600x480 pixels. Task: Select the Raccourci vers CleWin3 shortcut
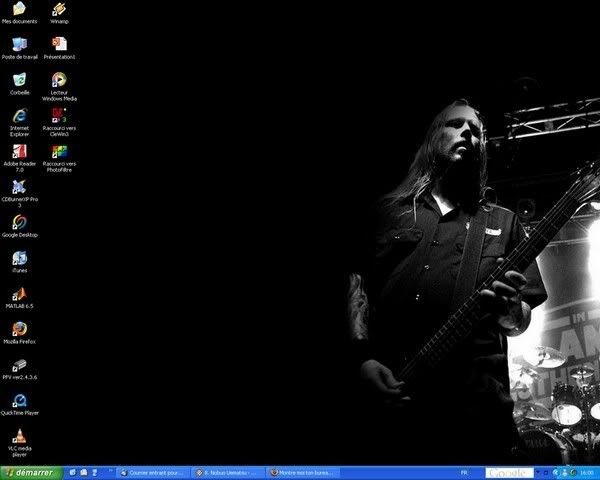[x=59, y=115]
